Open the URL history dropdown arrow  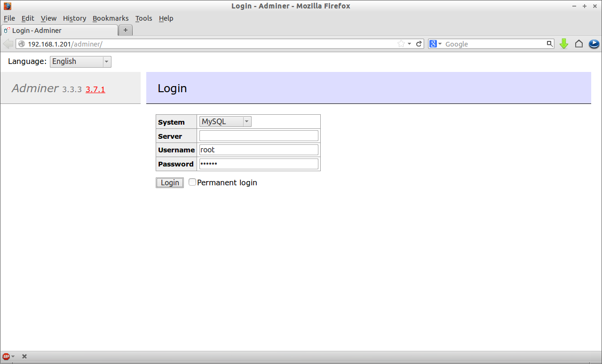(x=409, y=44)
